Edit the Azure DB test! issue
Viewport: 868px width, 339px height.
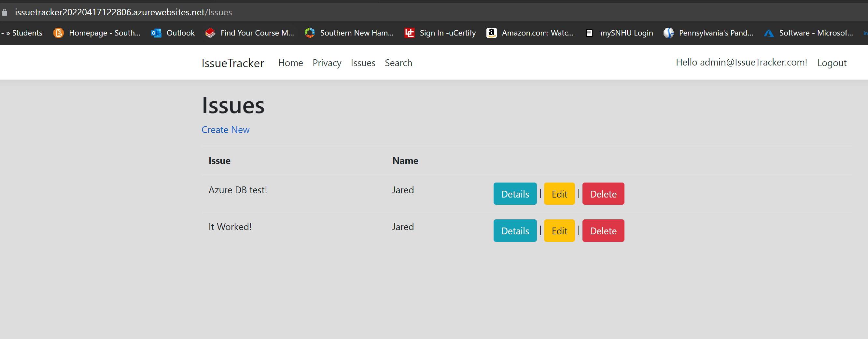coord(559,194)
